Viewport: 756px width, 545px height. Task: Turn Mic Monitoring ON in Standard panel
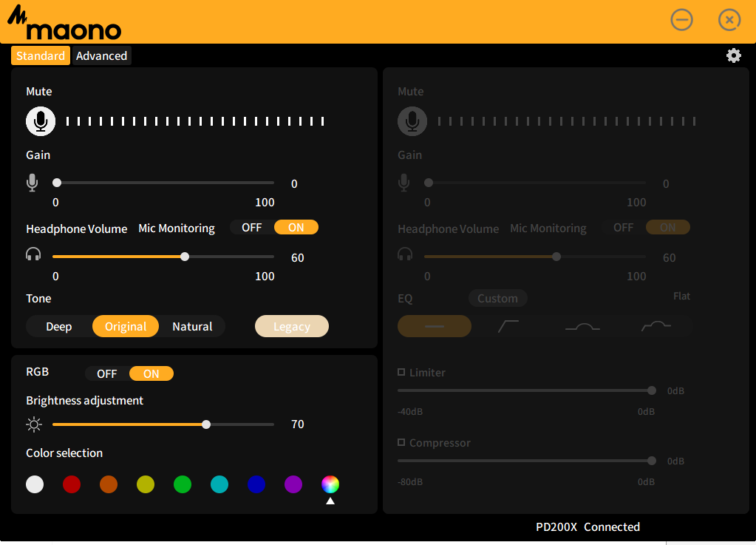(x=296, y=227)
